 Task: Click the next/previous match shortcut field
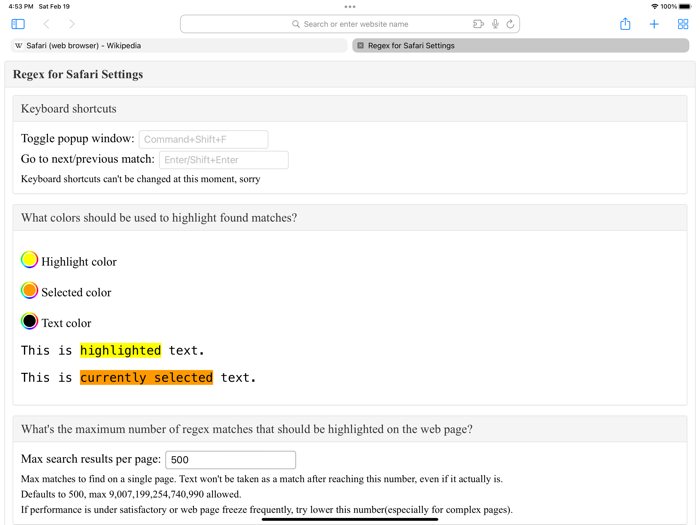coord(224,160)
